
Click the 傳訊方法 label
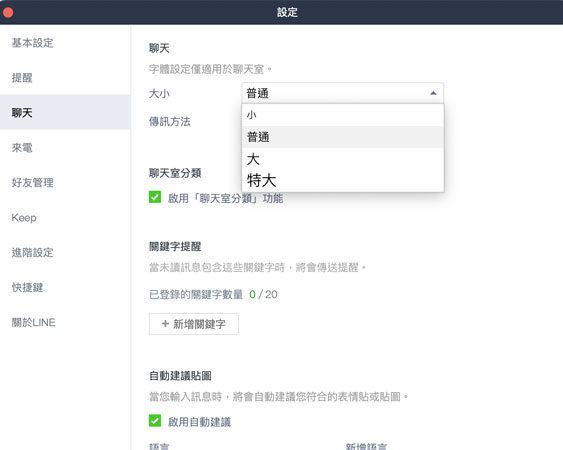pos(170,121)
